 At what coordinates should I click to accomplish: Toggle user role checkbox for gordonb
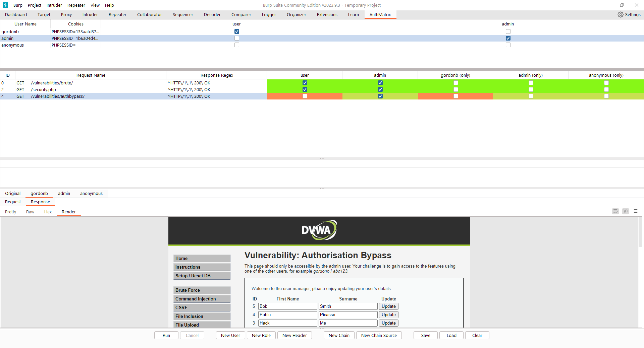pos(237,31)
